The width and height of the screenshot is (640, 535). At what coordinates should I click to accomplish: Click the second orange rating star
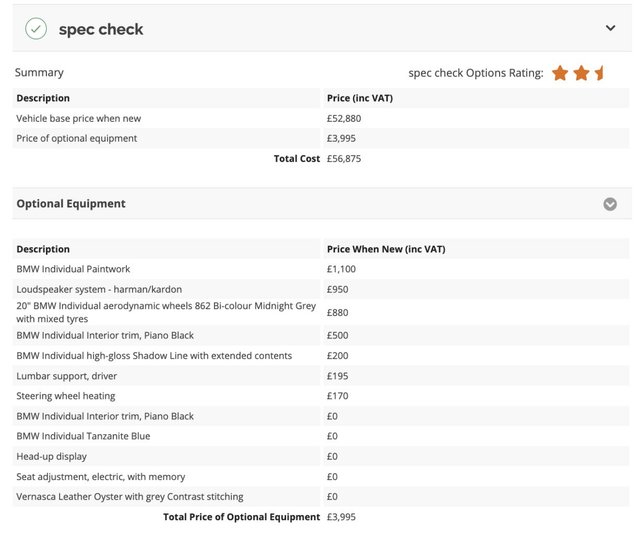[x=581, y=73]
